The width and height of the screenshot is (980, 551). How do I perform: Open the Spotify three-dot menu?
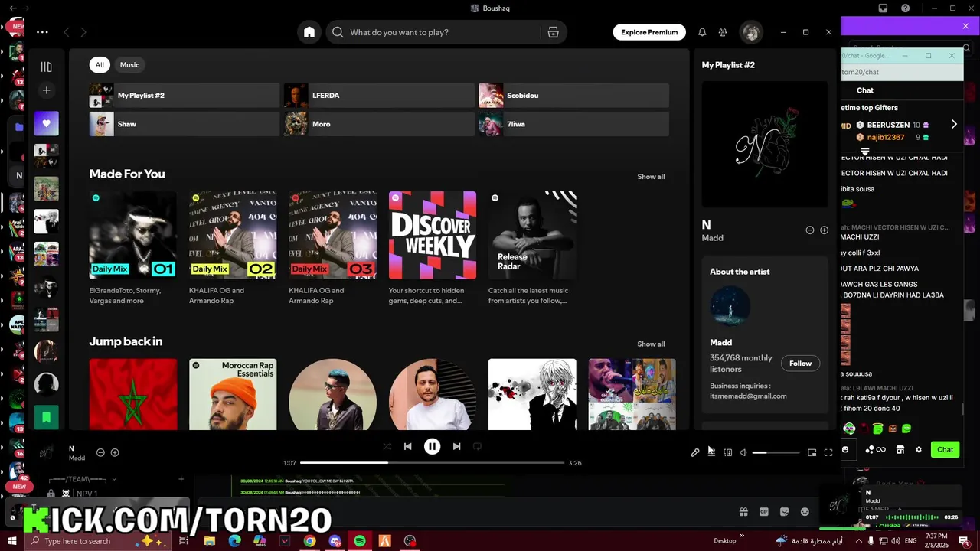click(42, 32)
